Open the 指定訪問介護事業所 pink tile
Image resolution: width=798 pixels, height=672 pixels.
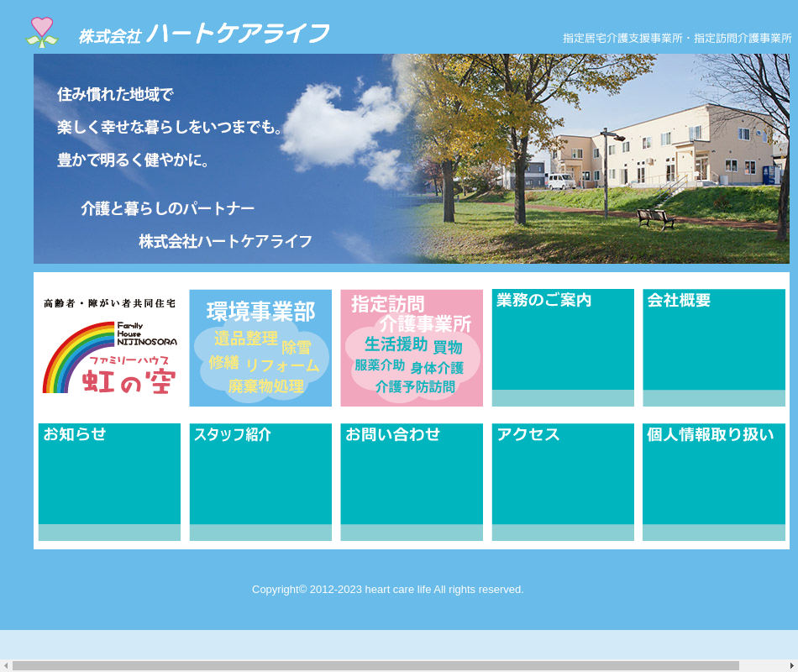pos(412,348)
